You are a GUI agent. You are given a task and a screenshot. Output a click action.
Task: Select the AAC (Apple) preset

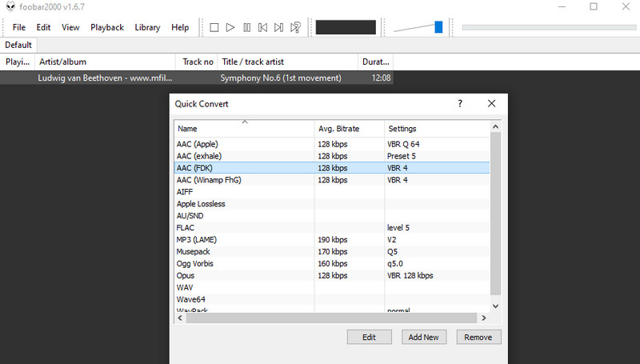pyautogui.click(x=332, y=144)
